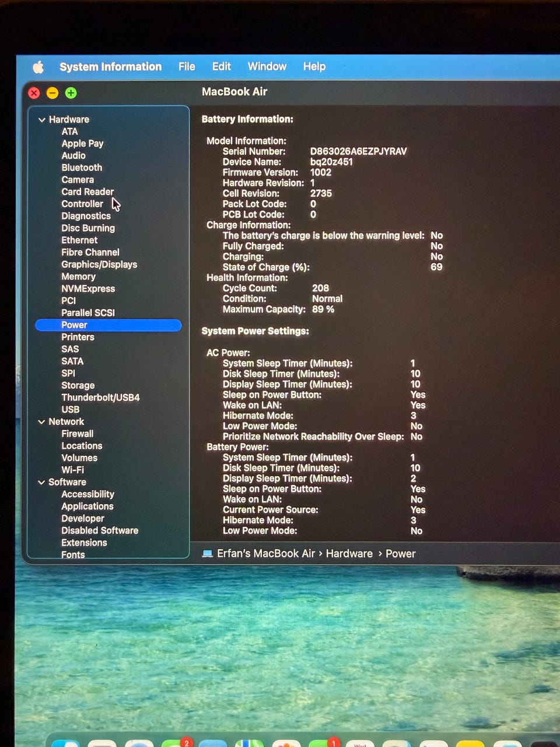The height and width of the screenshot is (747, 560).
Task: Select Printers in the sidebar
Action: [x=78, y=337]
